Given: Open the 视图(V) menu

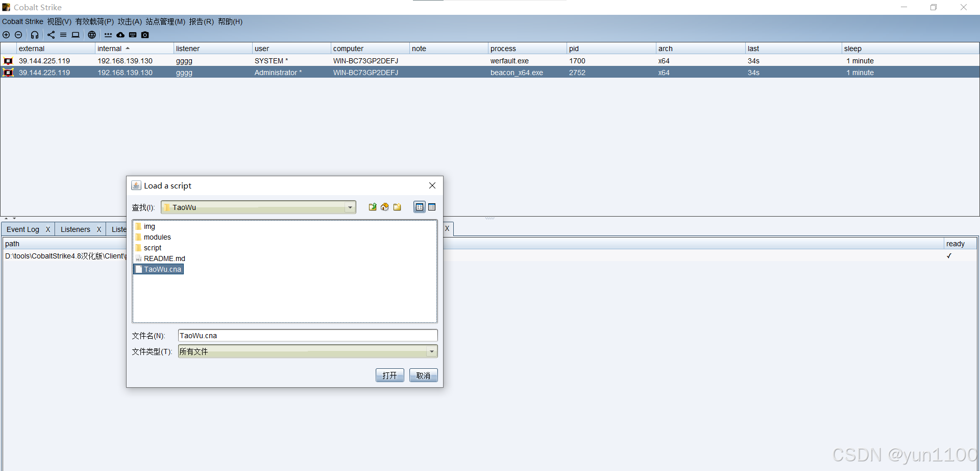Looking at the screenshot, I should tap(59, 21).
